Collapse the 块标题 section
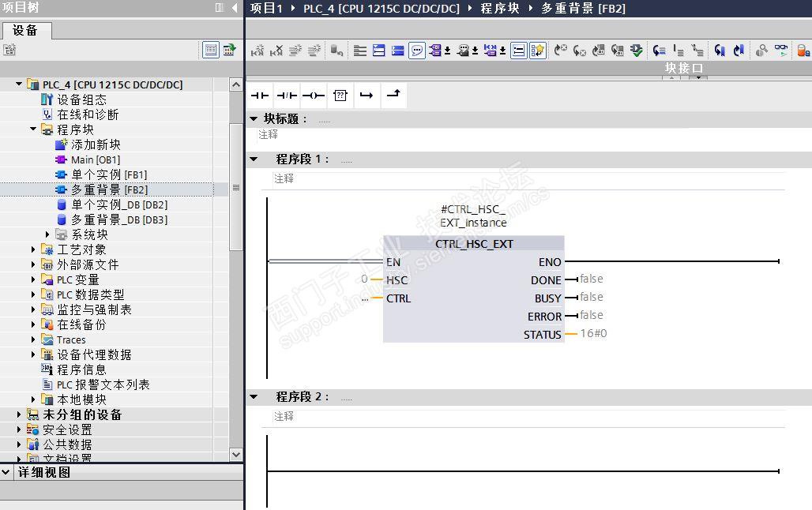Viewport: 812px width, 510px height. [x=254, y=118]
